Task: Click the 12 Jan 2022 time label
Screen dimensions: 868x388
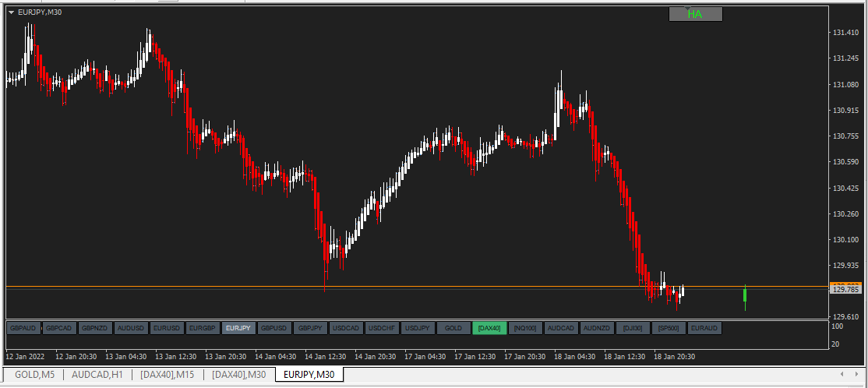Action: (26, 357)
